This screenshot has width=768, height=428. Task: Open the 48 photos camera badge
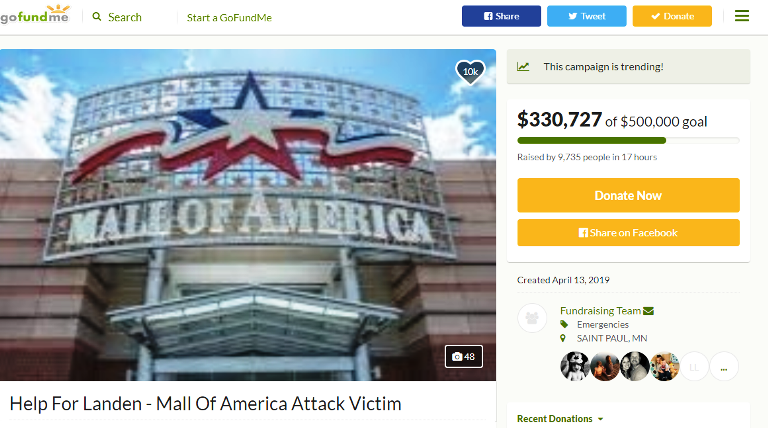[x=464, y=357]
